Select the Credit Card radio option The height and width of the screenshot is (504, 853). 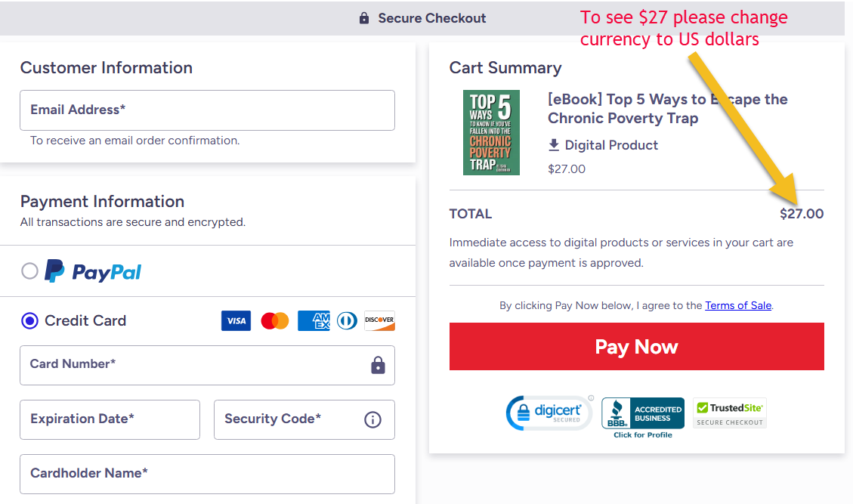click(x=29, y=321)
